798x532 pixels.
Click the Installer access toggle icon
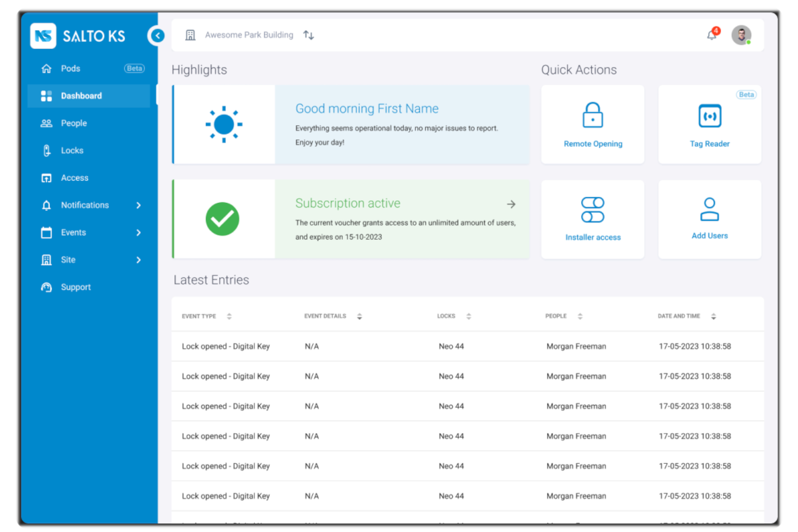point(592,209)
